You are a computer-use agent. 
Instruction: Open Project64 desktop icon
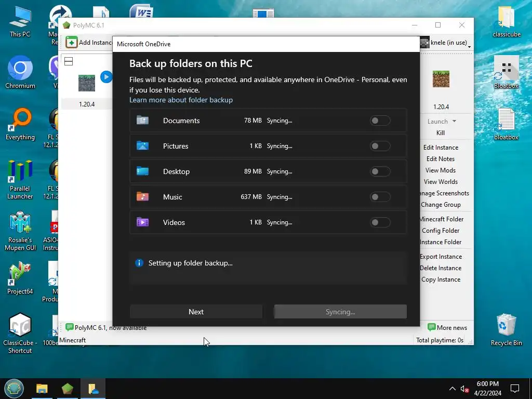(20, 278)
